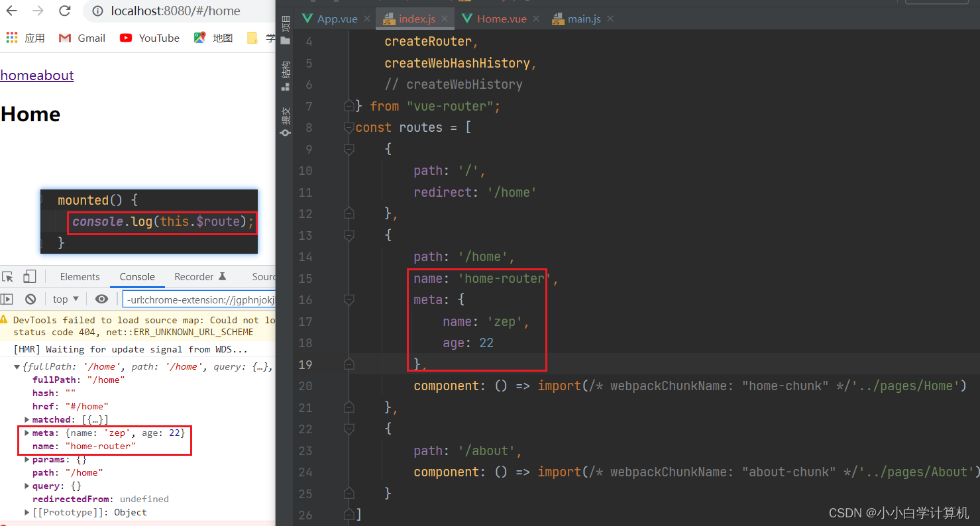The height and width of the screenshot is (526, 980).
Task: Open the YouTube bookmark
Action: [150, 38]
